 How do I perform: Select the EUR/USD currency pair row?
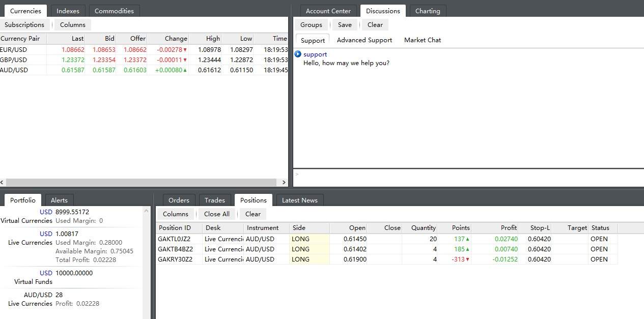pyautogui.click(x=144, y=50)
